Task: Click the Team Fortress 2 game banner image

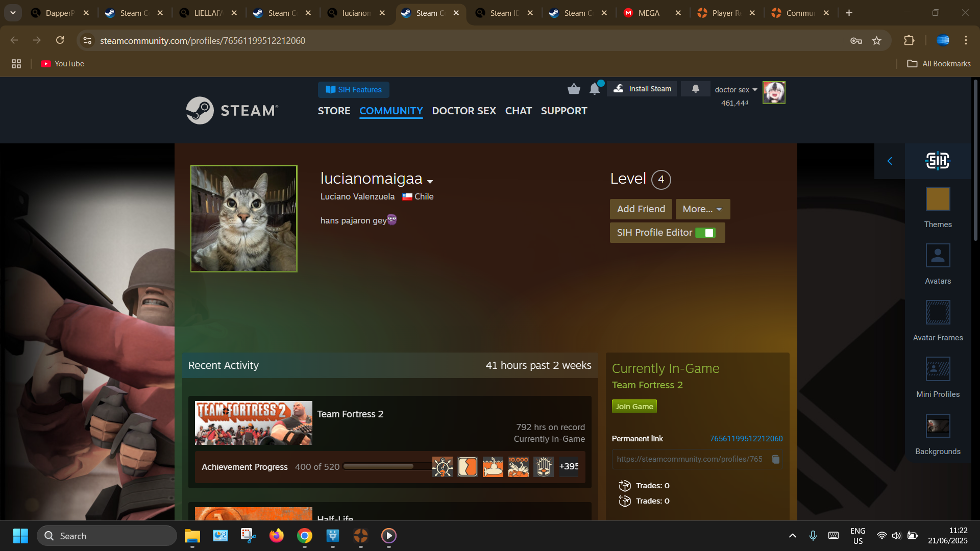Action: 253,423
